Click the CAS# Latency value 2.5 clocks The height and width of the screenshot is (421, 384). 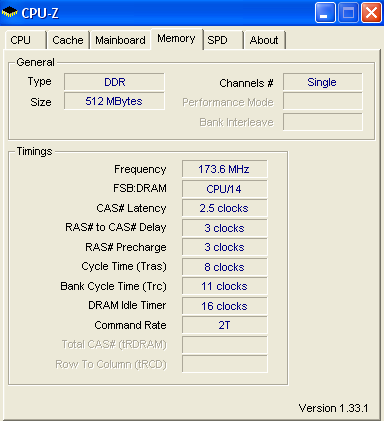point(224,208)
